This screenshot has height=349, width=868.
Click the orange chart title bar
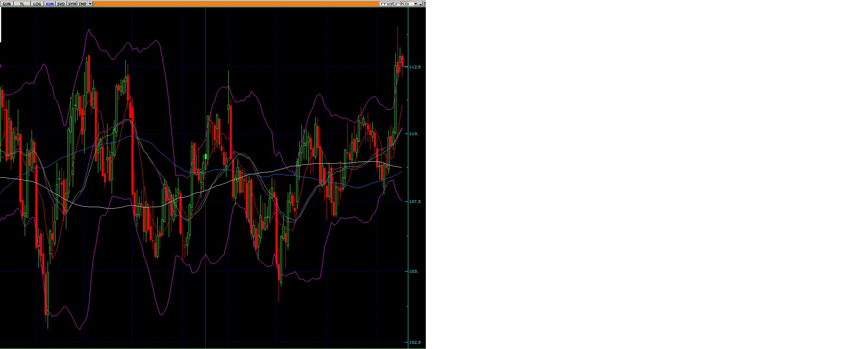pyautogui.click(x=236, y=4)
